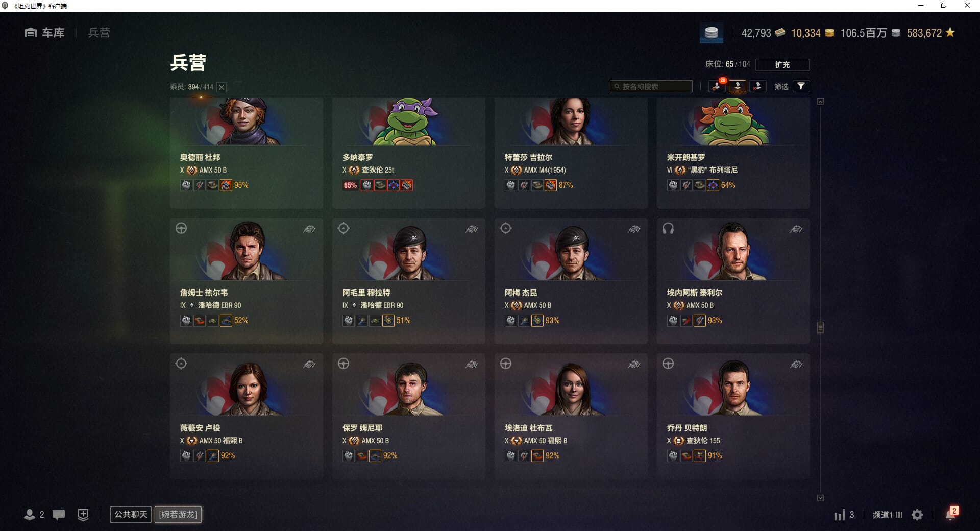Select the 兵营 breadcrumb tab
This screenshot has height=531, width=980.
click(x=99, y=33)
